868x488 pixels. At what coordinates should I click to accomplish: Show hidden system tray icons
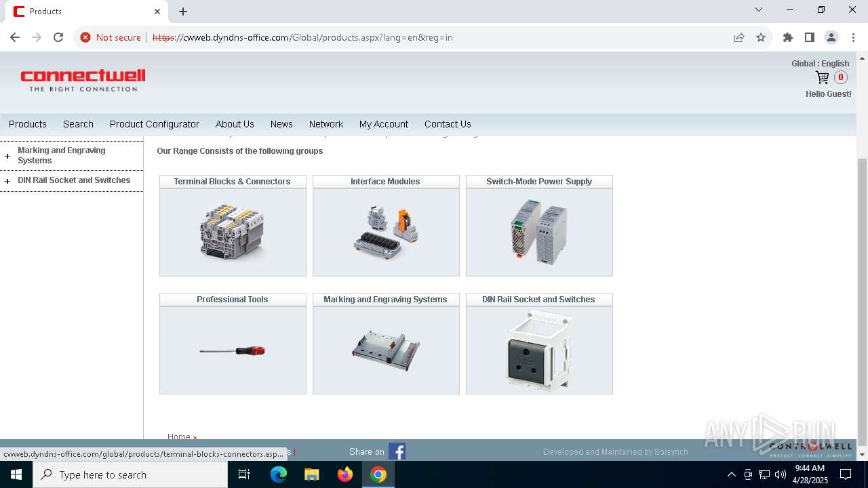pyautogui.click(x=731, y=474)
